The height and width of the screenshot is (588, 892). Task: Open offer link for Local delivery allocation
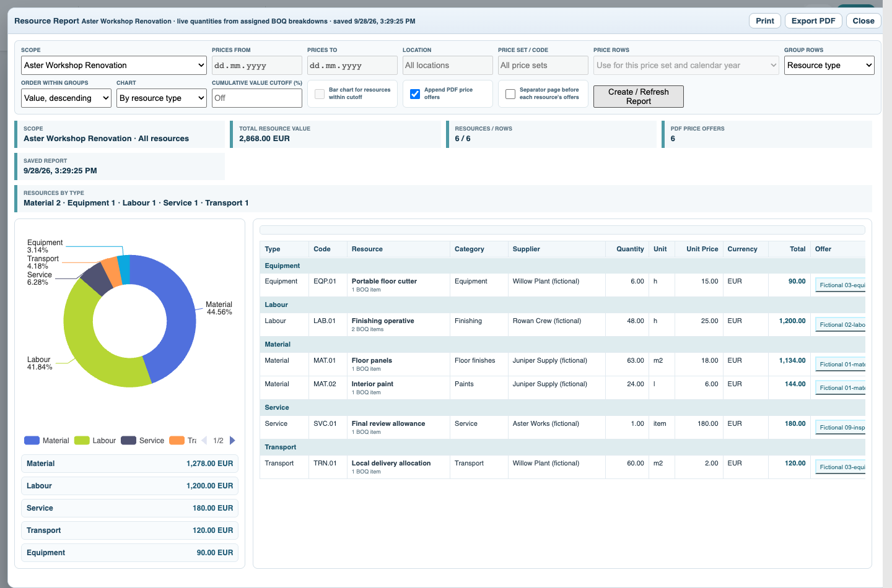[x=841, y=467]
